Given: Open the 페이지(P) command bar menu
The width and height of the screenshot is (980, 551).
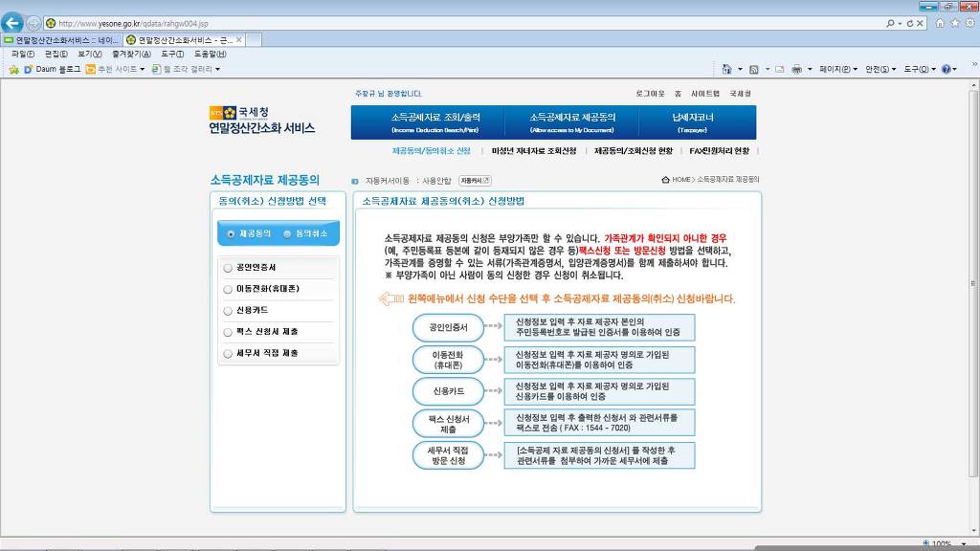Looking at the screenshot, I should coord(838,69).
